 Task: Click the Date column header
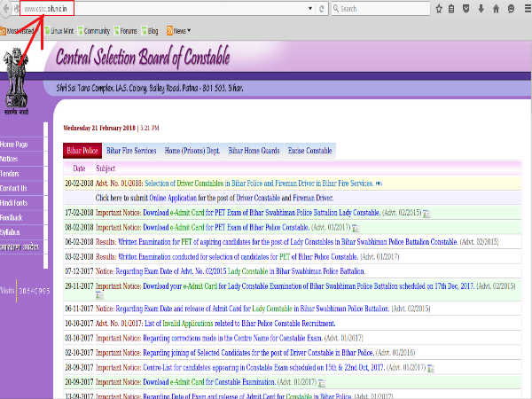(79, 168)
